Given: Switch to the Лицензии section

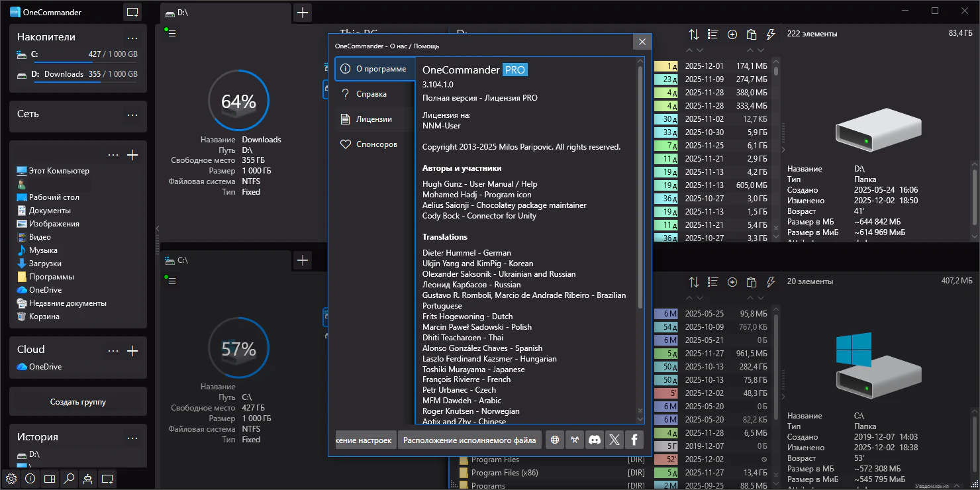Looking at the screenshot, I should click(374, 119).
